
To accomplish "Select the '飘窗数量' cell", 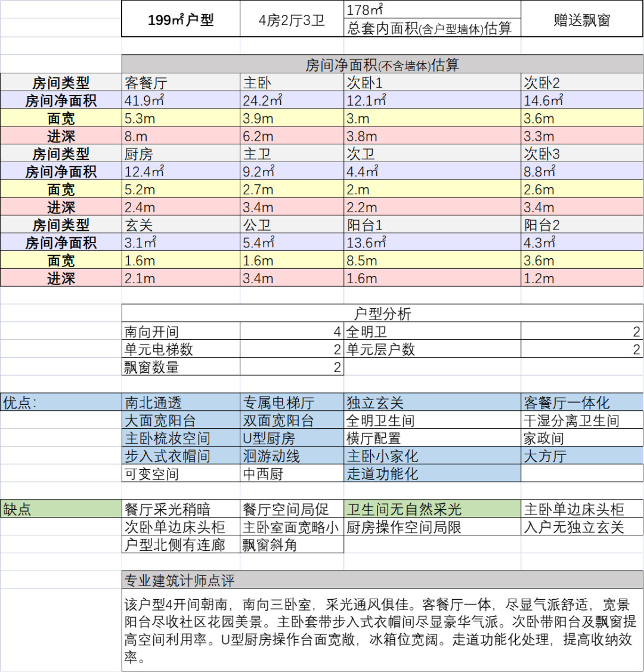I will [181, 367].
